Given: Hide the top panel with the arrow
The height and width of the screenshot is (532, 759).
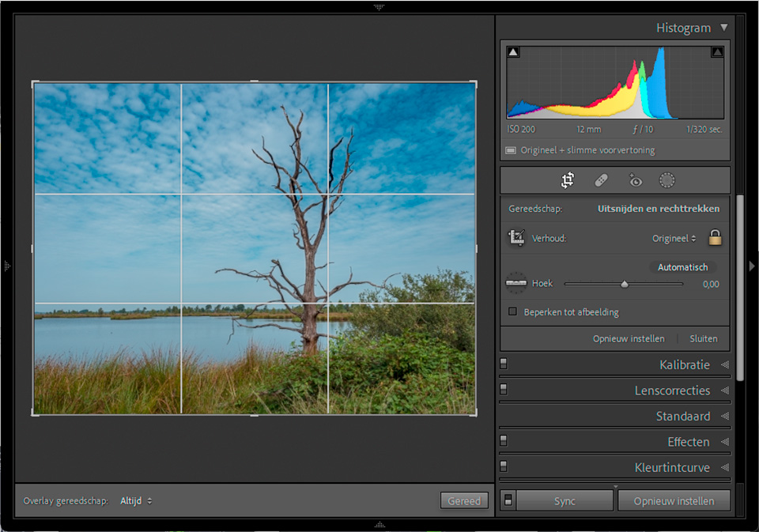Looking at the screenshot, I should [x=379, y=7].
